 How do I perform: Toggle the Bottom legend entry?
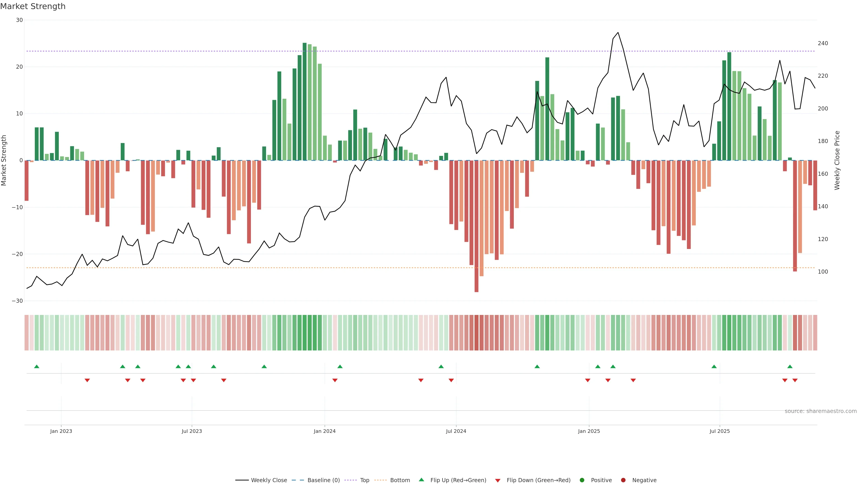point(400,480)
